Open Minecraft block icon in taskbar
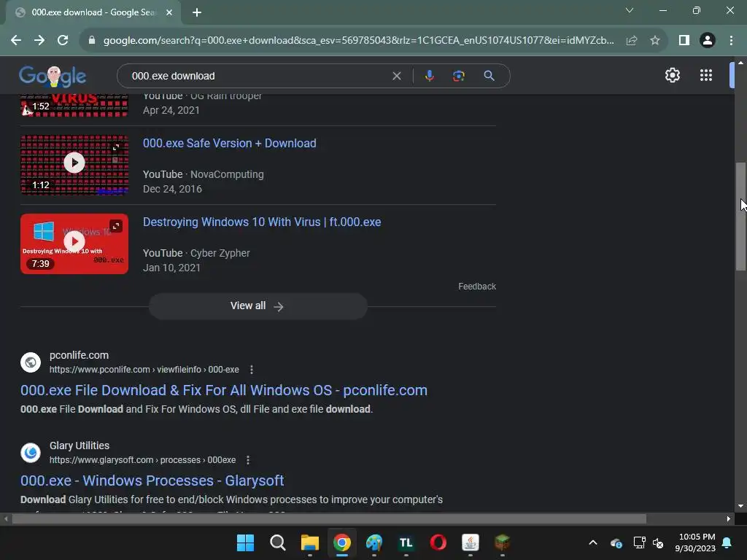The width and height of the screenshot is (747, 560). (502, 542)
